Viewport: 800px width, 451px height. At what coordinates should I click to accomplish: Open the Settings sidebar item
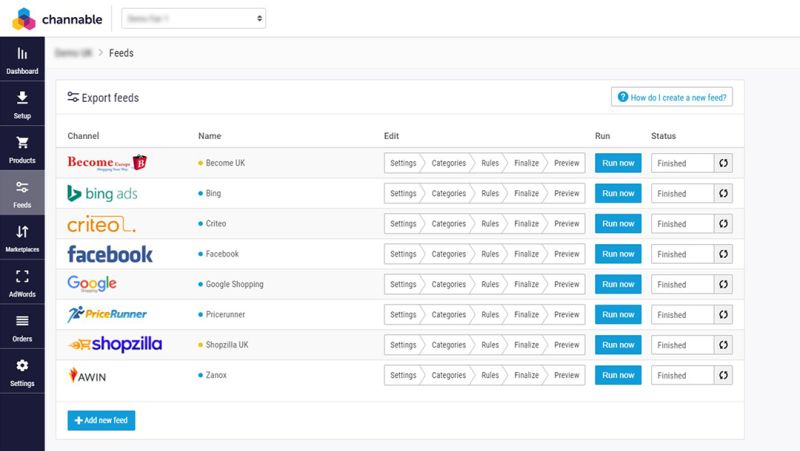pyautogui.click(x=22, y=371)
